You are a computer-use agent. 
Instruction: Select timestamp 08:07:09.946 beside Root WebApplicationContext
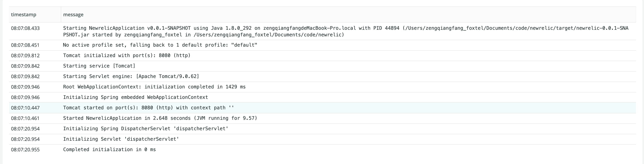[25, 87]
